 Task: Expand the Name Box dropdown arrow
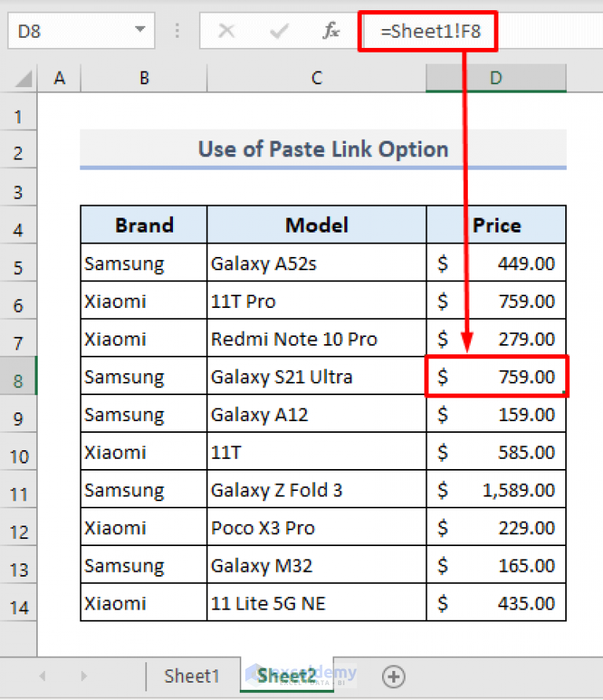(x=140, y=31)
